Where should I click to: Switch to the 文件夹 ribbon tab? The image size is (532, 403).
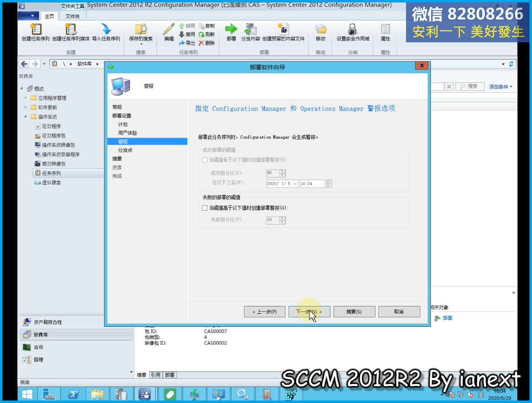[x=73, y=16]
